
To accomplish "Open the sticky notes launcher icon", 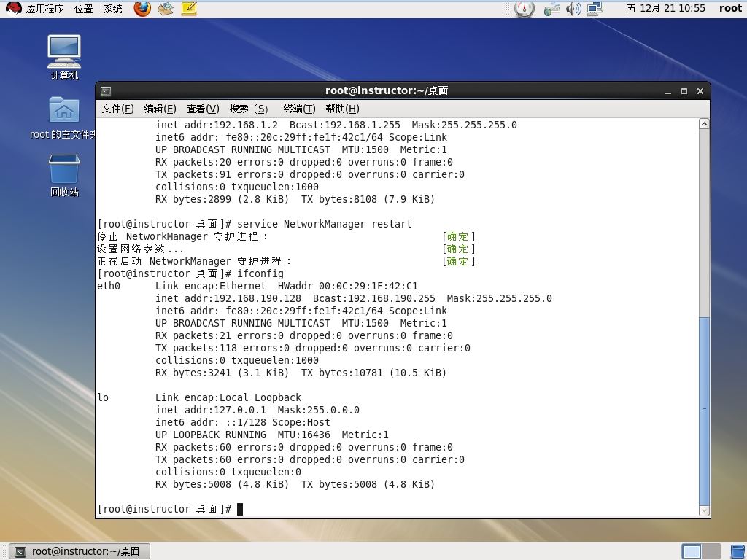I will click(x=189, y=8).
